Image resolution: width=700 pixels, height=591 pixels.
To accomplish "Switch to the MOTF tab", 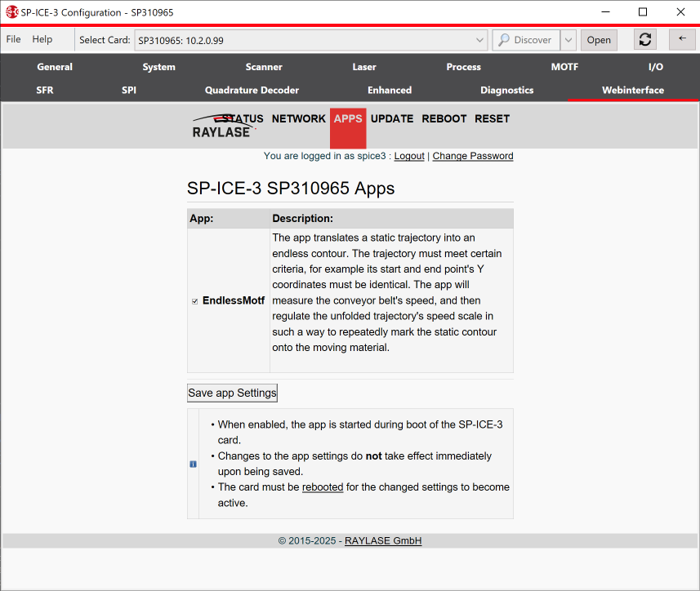I will (x=564, y=67).
